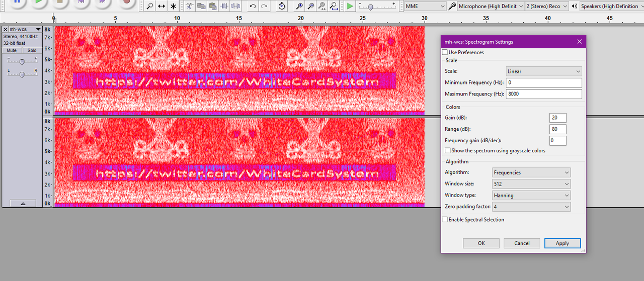Click the microphone recording meter icon
This screenshot has width=644, height=281.
click(452, 6)
